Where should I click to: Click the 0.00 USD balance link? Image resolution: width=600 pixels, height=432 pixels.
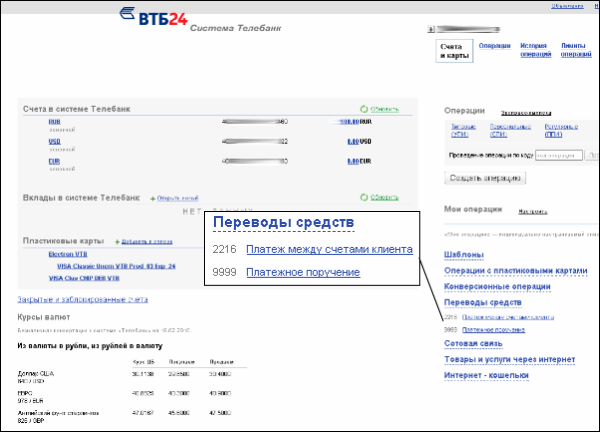click(x=353, y=142)
